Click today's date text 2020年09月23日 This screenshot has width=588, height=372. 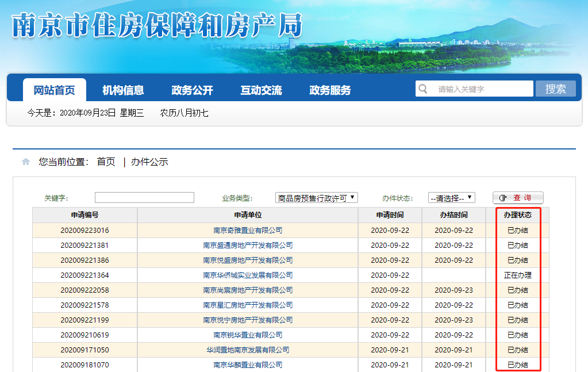pyautogui.click(x=88, y=113)
